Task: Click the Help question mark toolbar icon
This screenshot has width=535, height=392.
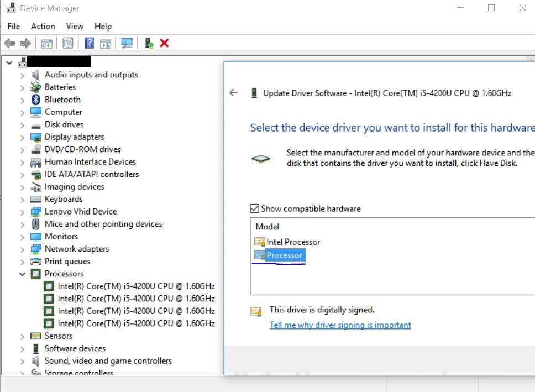Action: click(x=89, y=43)
